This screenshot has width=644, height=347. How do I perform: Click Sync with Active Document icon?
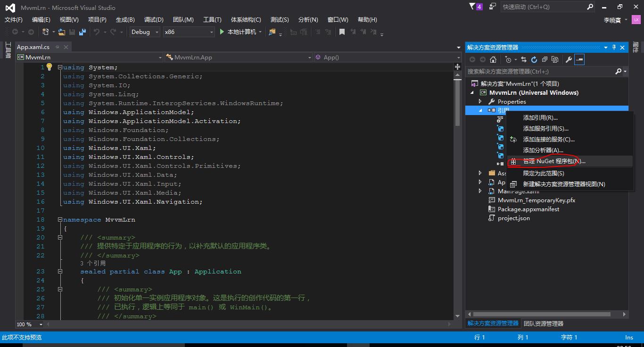pyautogui.click(x=523, y=59)
